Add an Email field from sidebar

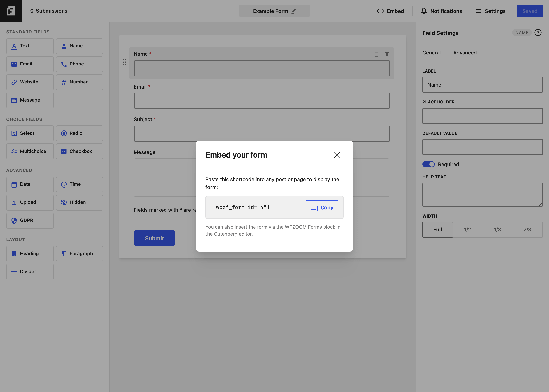(30, 64)
